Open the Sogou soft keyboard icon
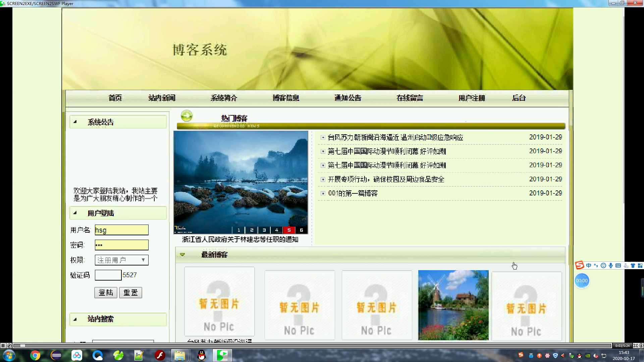Viewport: 644px width, 362px height. click(x=618, y=265)
